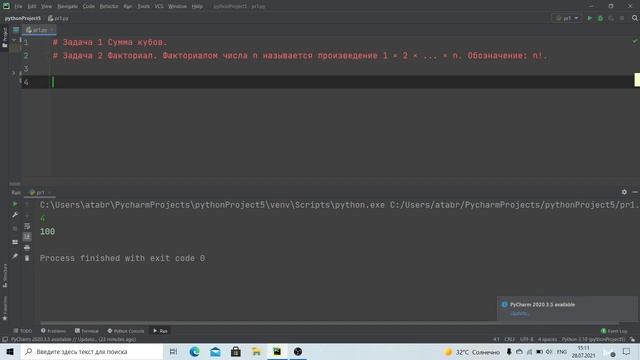The width and height of the screenshot is (640, 360).
Task: Launch Microsoft Edge from taskbar
Action: click(194, 351)
